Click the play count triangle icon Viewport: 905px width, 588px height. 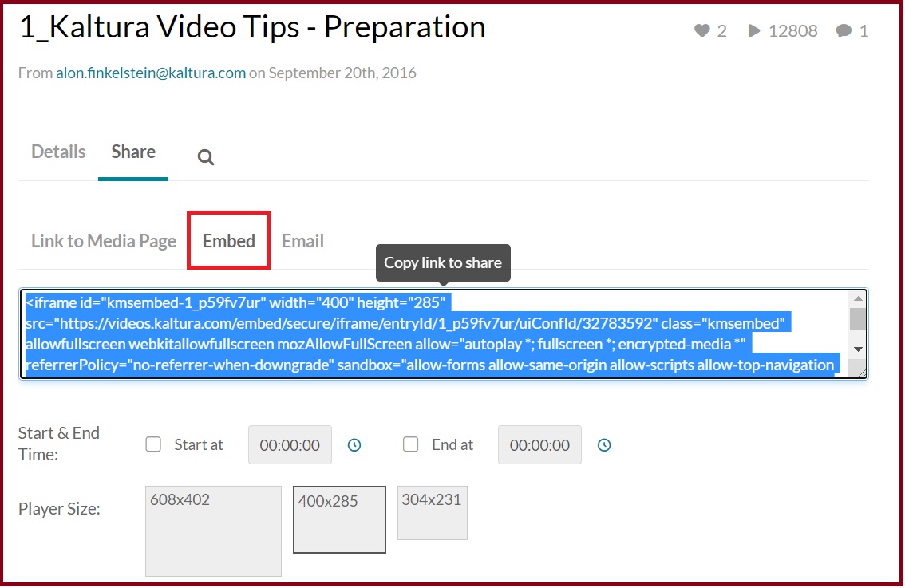tap(754, 30)
